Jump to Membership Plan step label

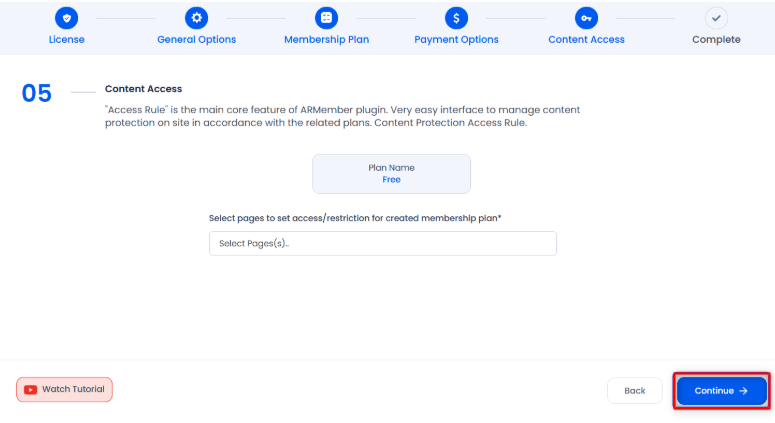pos(326,40)
